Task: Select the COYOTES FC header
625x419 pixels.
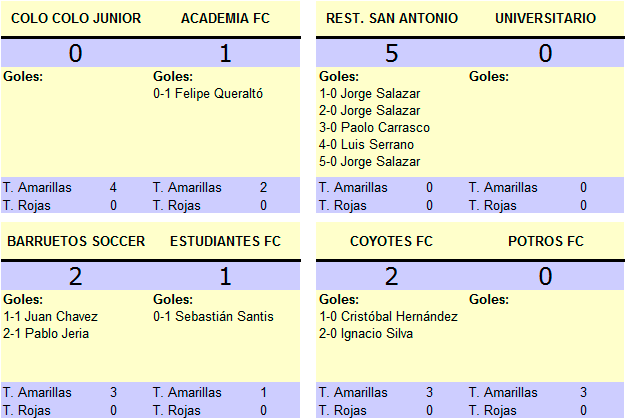Action: tap(391, 242)
